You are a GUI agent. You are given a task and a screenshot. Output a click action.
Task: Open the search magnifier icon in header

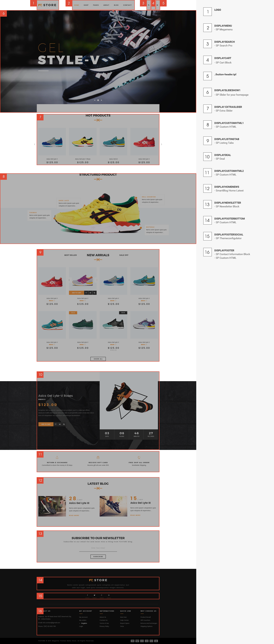point(149,5)
